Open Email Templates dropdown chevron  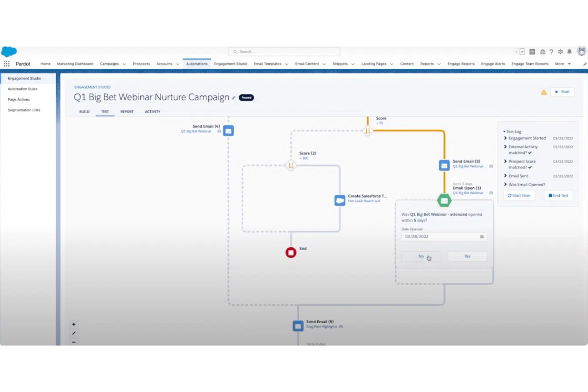pos(286,64)
